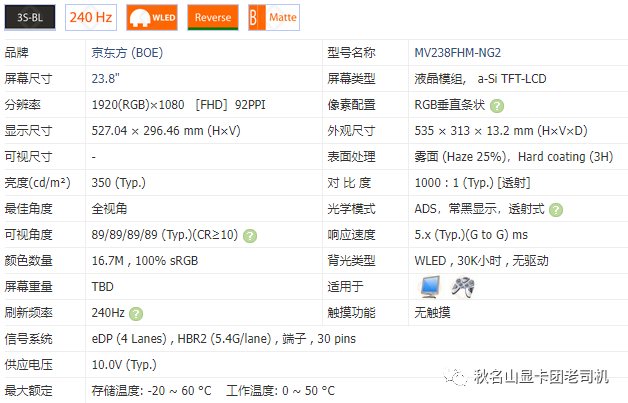Click the 光学模式 label
The height and width of the screenshot is (403, 628).
pyautogui.click(x=351, y=209)
